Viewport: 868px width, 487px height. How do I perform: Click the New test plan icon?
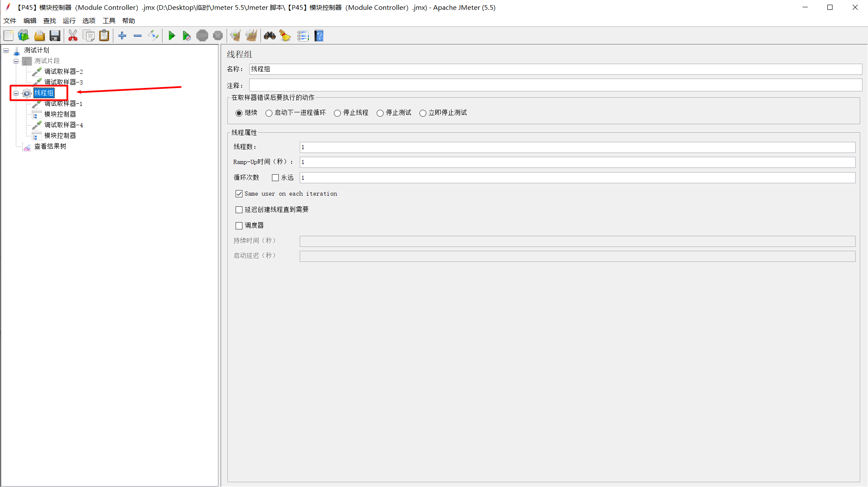pyautogui.click(x=9, y=36)
